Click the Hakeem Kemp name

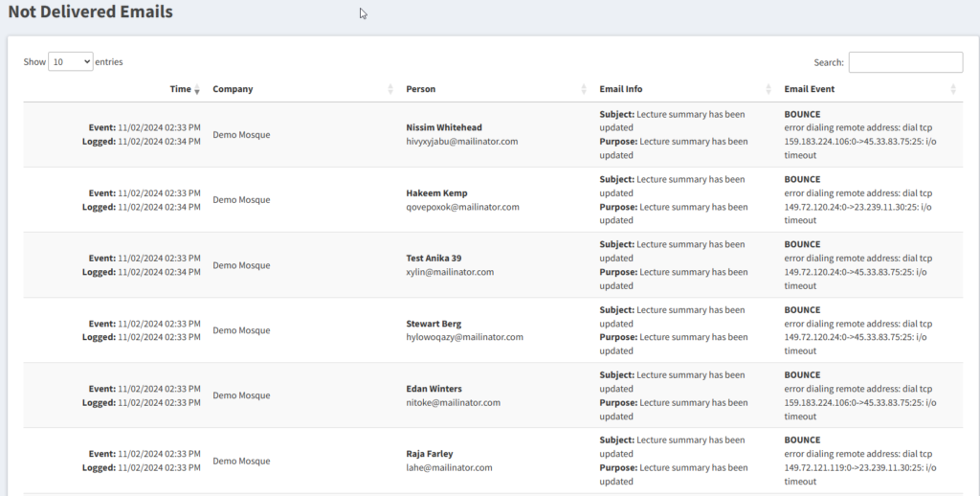click(436, 192)
